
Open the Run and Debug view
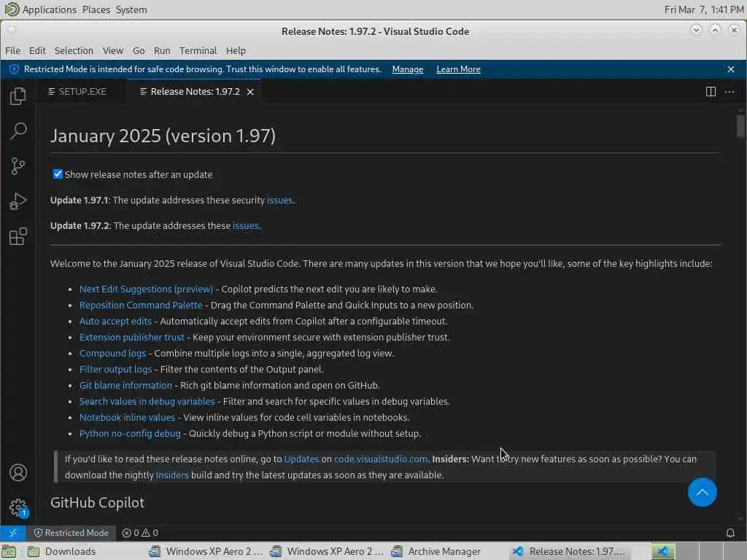coord(18,201)
